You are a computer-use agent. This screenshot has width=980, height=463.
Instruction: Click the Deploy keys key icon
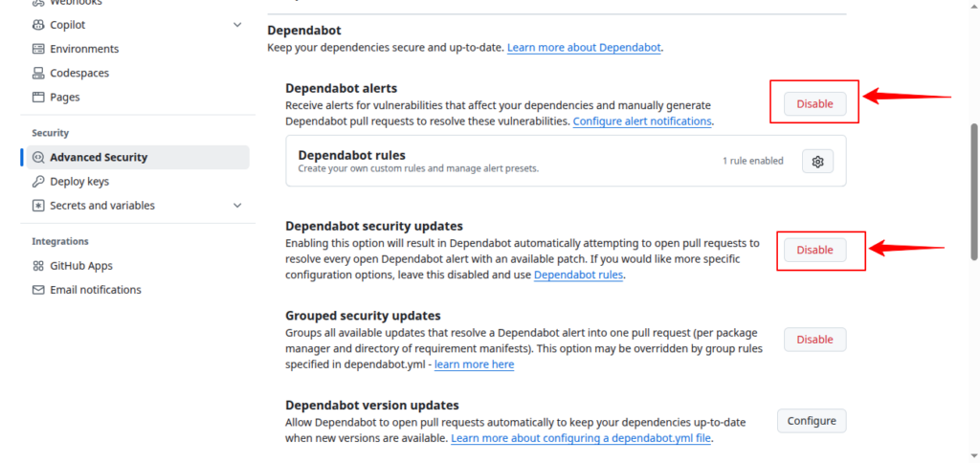click(38, 182)
